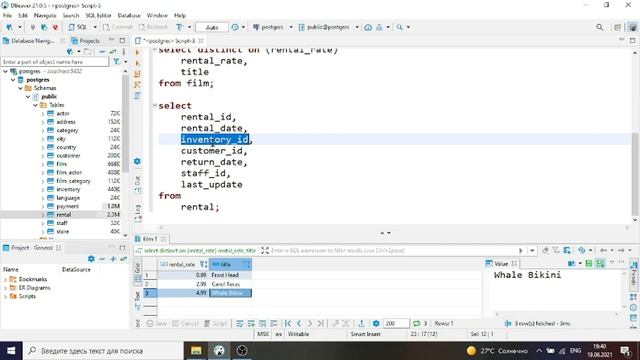640x360 pixels.
Task: Expand the actor table node
Action: [43, 114]
